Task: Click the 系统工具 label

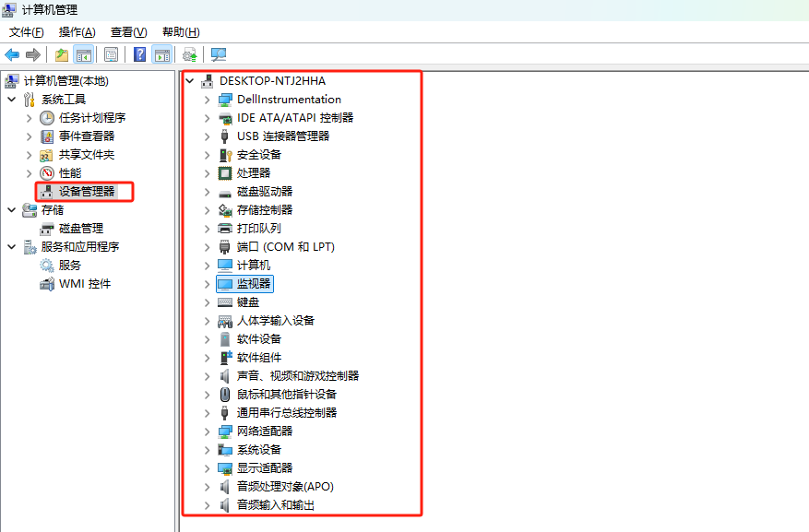Action: [x=64, y=99]
